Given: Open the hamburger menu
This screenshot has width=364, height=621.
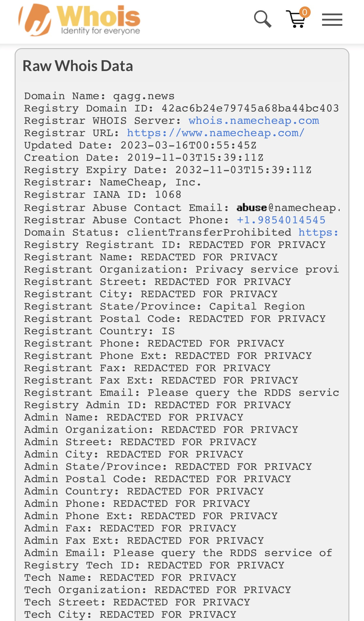Looking at the screenshot, I should click(332, 20).
